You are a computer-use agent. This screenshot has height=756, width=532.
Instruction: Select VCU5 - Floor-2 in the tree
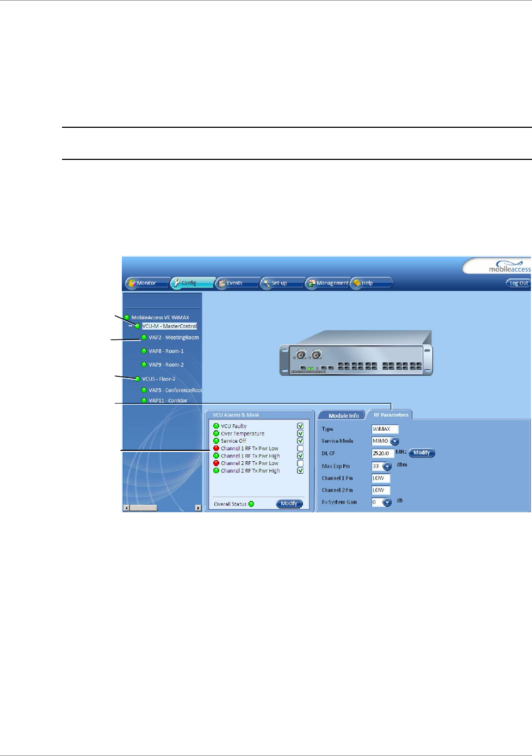point(158,379)
